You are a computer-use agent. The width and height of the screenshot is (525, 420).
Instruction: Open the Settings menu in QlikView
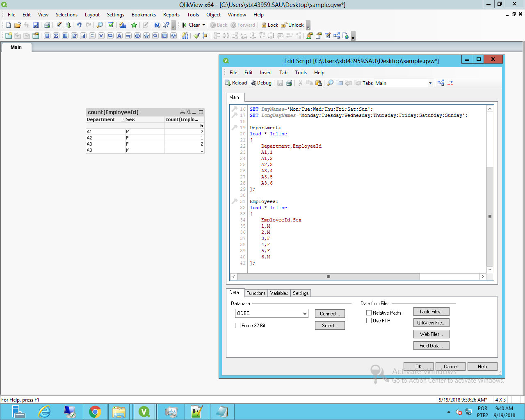click(x=116, y=15)
